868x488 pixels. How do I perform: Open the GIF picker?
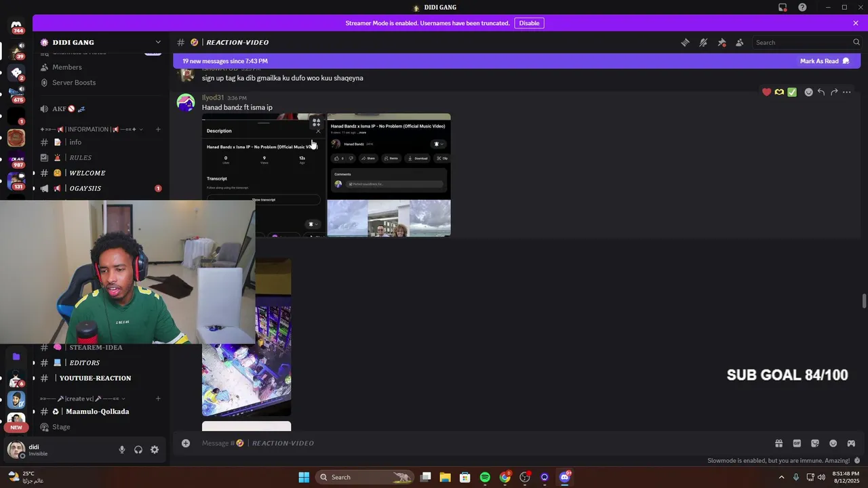pyautogui.click(x=797, y=443)
